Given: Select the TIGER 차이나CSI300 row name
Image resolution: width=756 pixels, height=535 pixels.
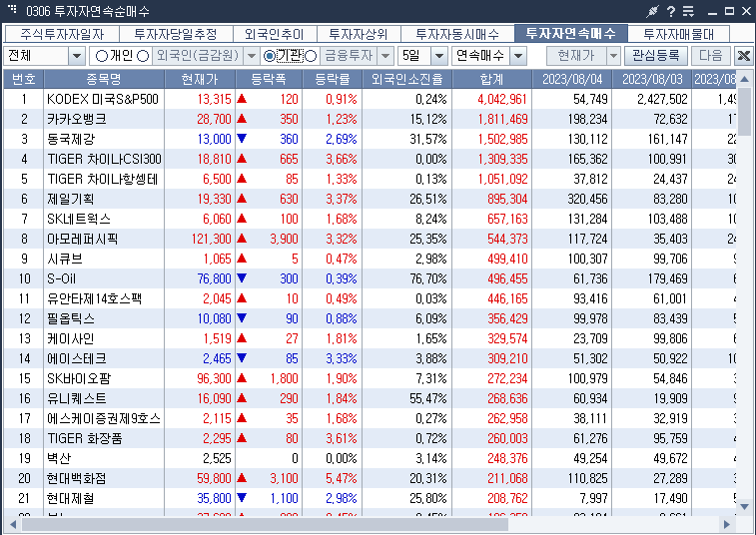Looking at the screenshot, I should tap(104, 159).
